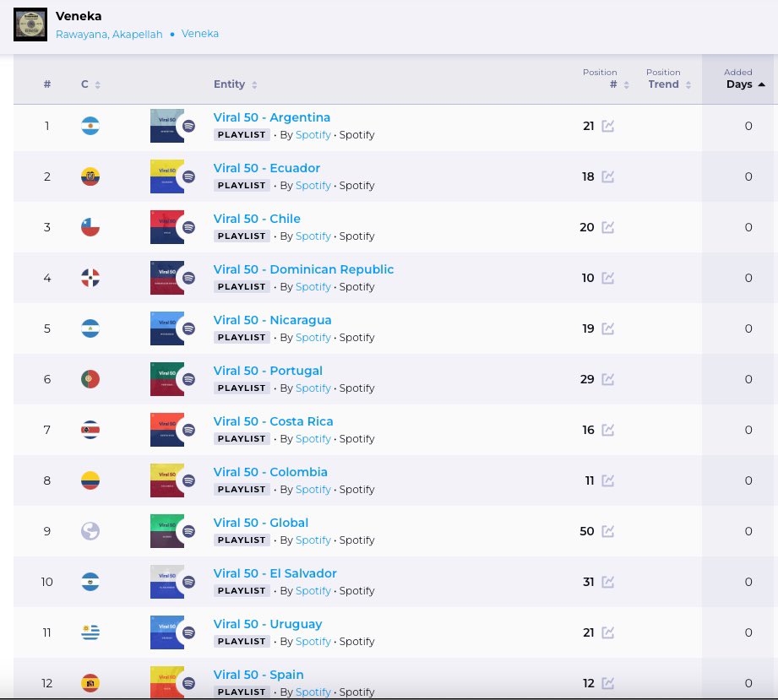The image size is (778, 700).
Task: Open Viral 50 - Spain playlist link
Action: click(x=258, y=675)
